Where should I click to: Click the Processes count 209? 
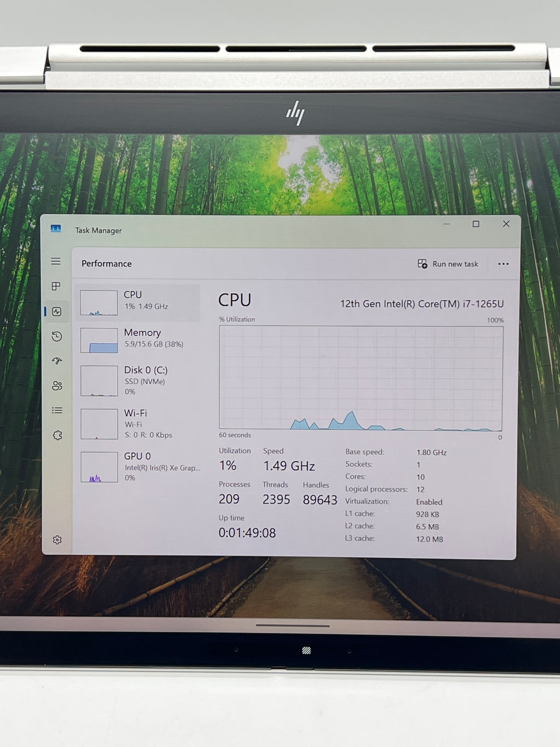click(x=229, y=499)
